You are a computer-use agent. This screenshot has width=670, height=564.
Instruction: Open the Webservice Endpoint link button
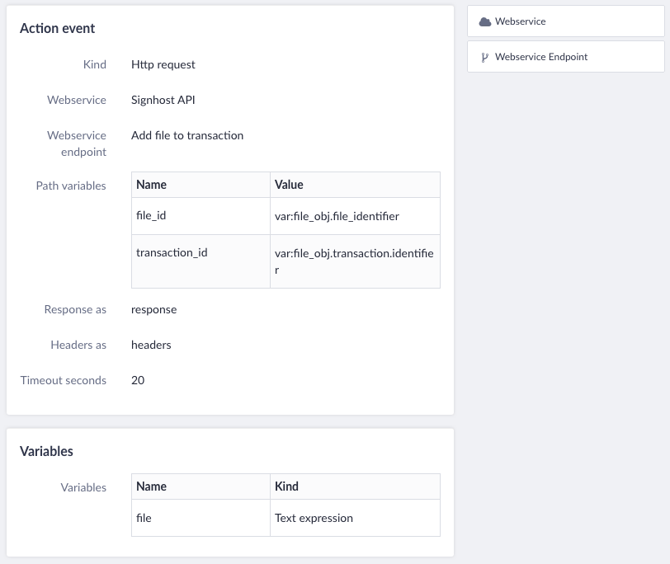[566, 57]
